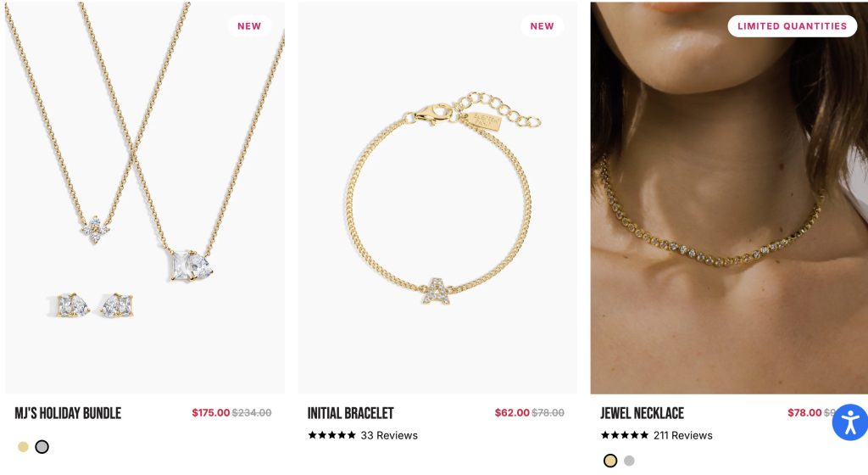This screenshot has height=475, width=868.
Task: Open the Jewel Necklace model photo
Action: pos(729,198)
